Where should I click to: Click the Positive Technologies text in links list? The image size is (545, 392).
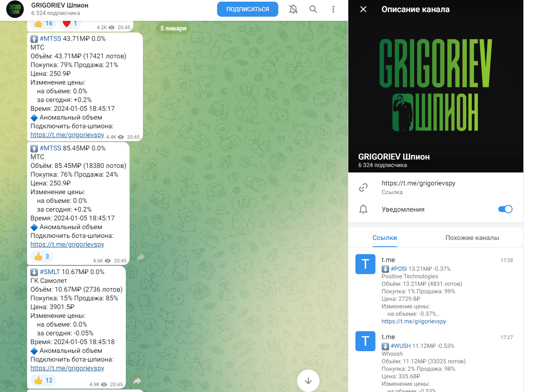[x=410, y=276]
